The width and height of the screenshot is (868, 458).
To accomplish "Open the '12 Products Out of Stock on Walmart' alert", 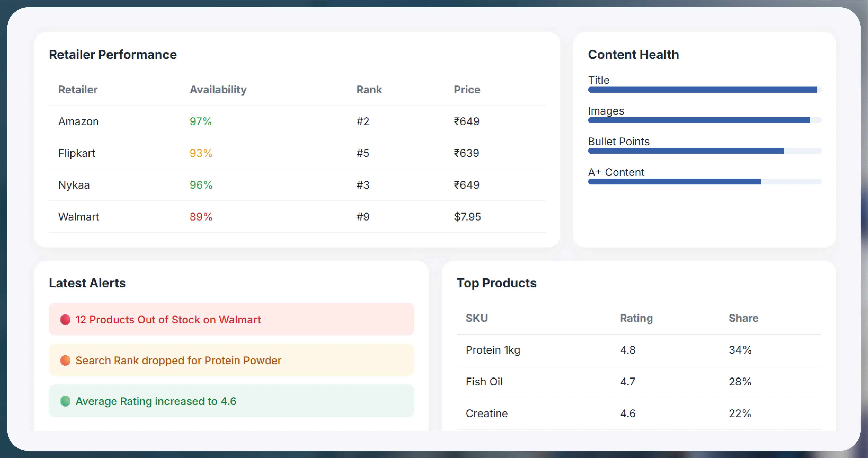I will (232, 319).
